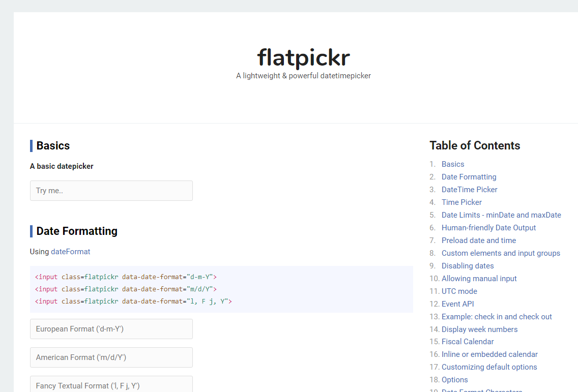The width and height of the screenshot is (578, 392).
Task: Click the Table of Contents heading
Action: (475, 145)
